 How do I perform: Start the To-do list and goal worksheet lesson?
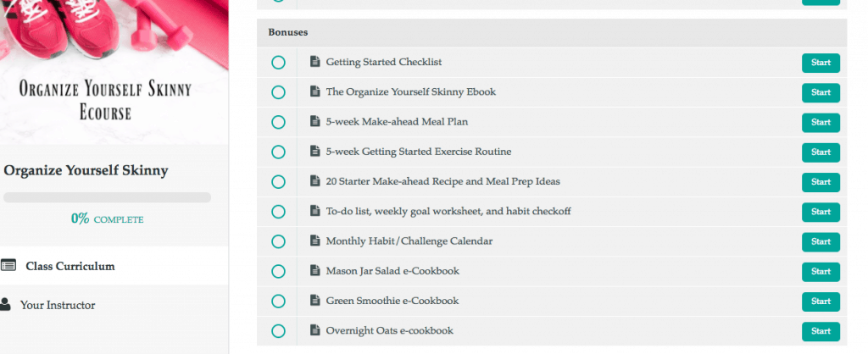pyautogui.click(x=821, y=212)
